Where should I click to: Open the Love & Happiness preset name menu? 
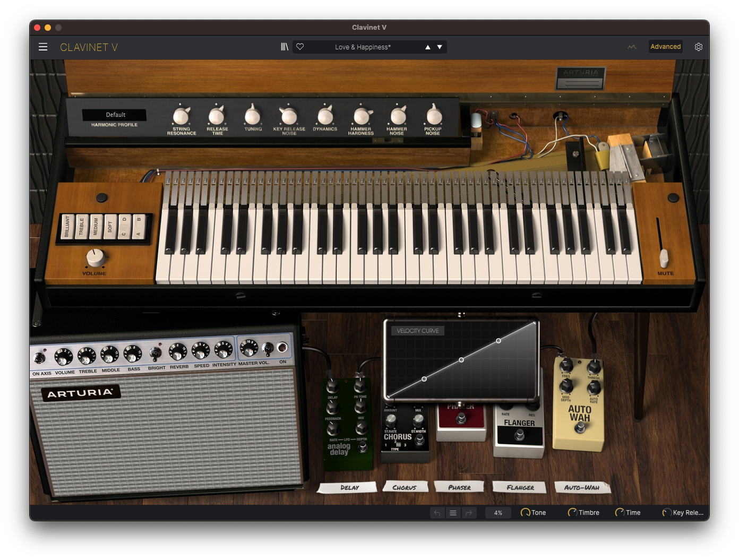[363, 47]
